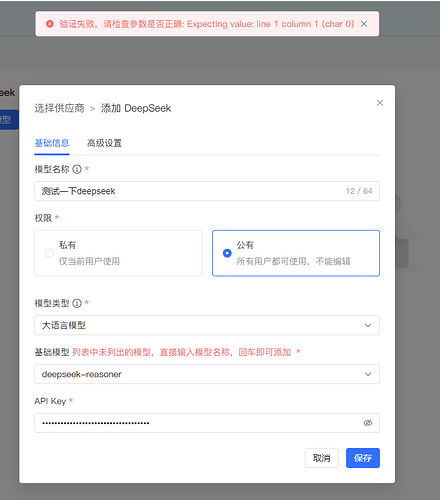
Task: Click the info icon beside 模型名称
Action: (x=77, y=169)
